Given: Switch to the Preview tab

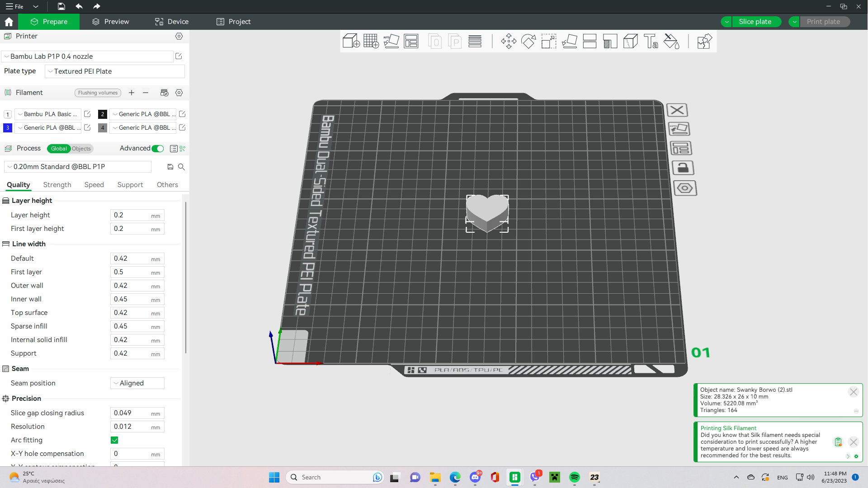Looking at the screenshot, I should 111,22.
